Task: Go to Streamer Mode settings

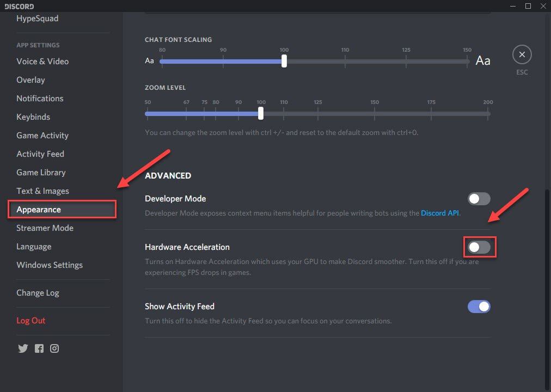Action: tap(45, 228)
